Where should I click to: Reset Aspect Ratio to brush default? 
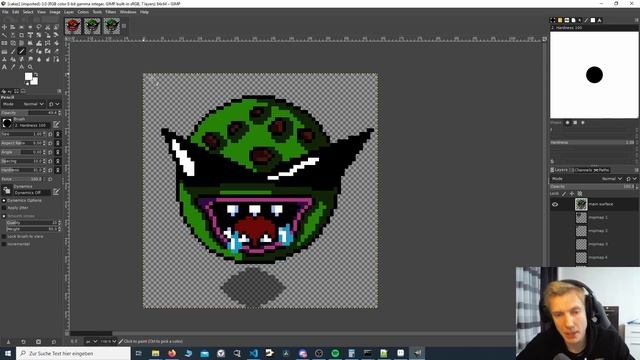[x=51, y=143]
